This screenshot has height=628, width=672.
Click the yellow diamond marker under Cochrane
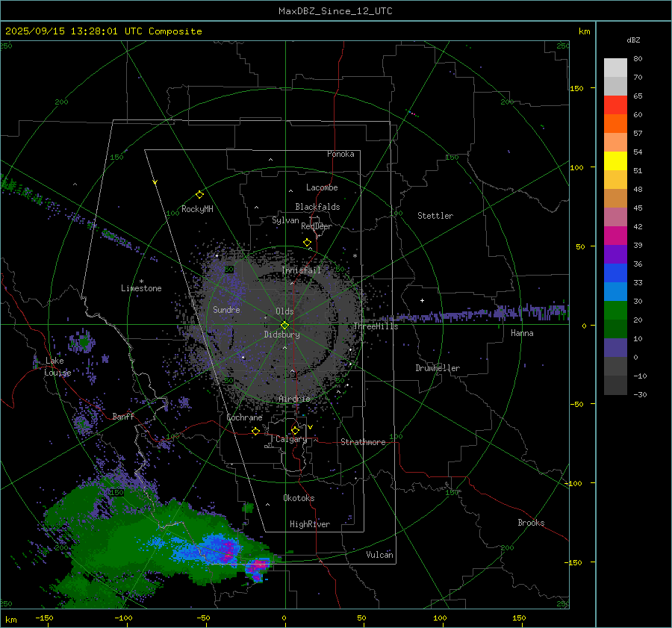click(256, 431)
